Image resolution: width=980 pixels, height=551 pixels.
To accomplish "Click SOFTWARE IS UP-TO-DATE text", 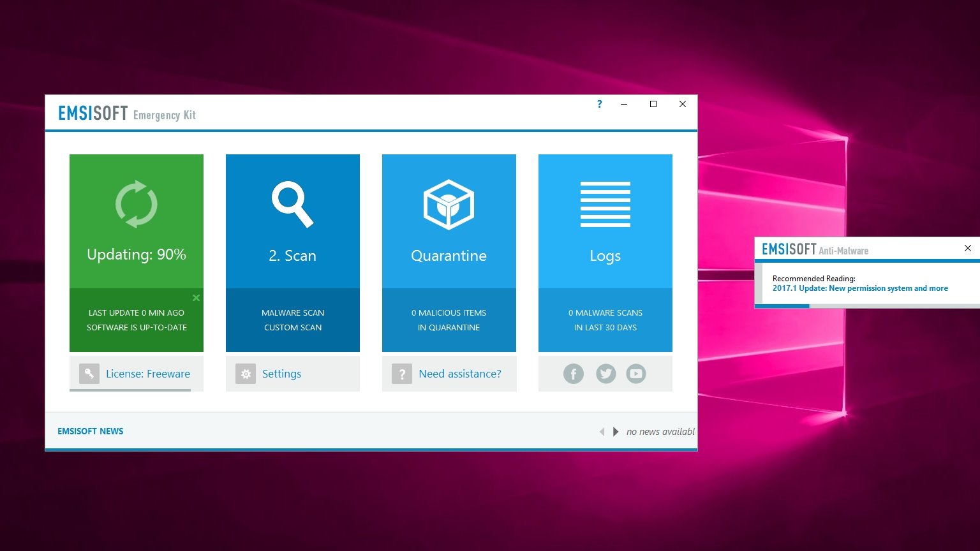I will point(137,327).
